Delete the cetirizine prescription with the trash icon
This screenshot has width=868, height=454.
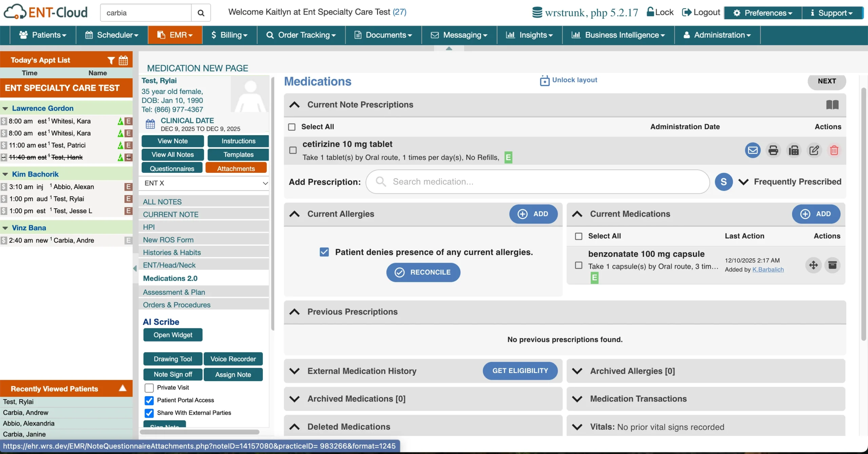834,150
